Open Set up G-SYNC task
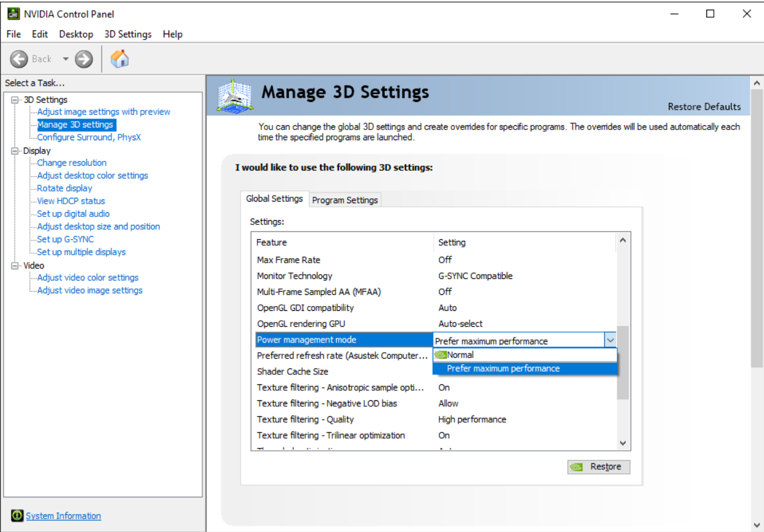Viewport: 764px width, 532px height. (x=65, y=239)
